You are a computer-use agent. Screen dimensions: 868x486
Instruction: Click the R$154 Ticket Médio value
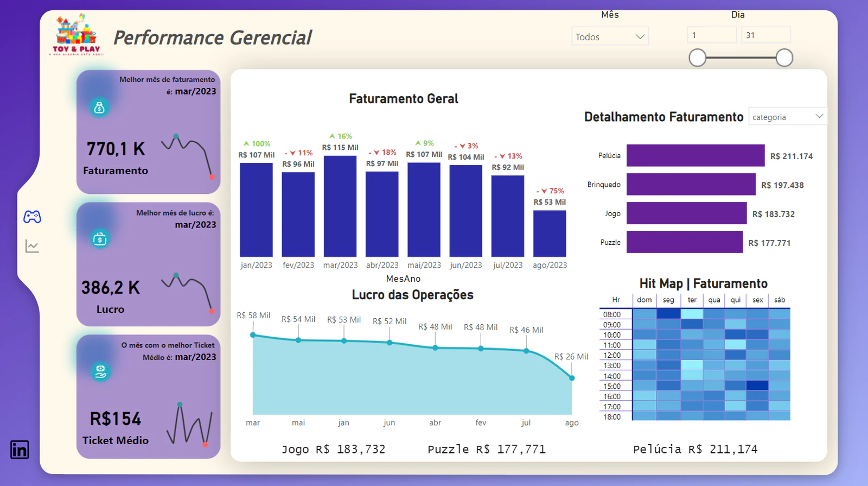tap(116, 419)
